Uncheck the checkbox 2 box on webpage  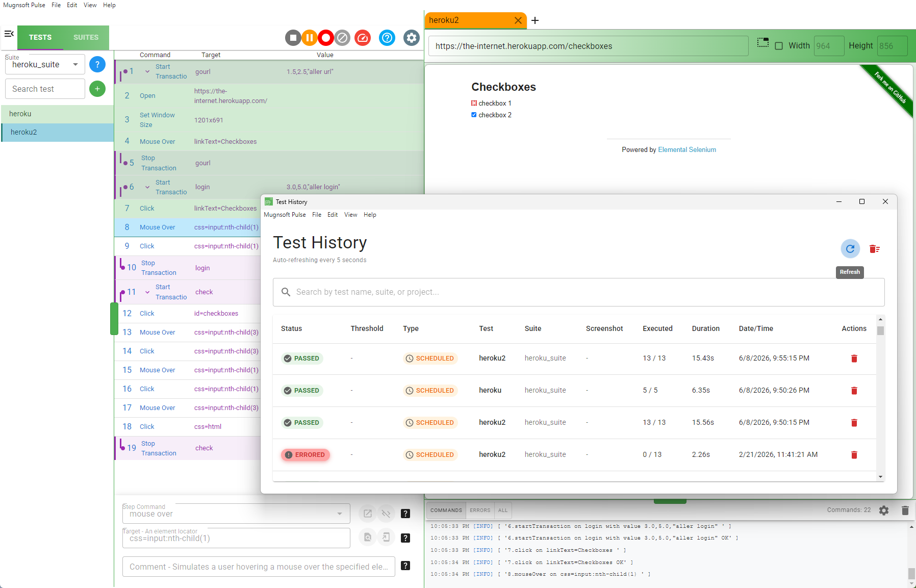(x=474, y=115)
